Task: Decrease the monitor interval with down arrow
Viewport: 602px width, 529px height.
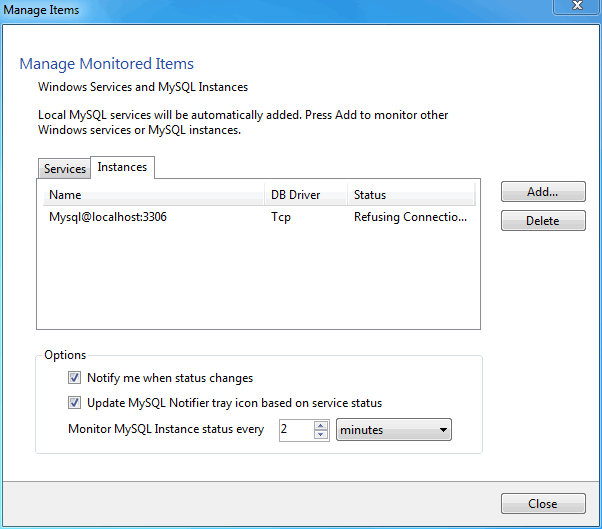Action: (x=321, y=435)
